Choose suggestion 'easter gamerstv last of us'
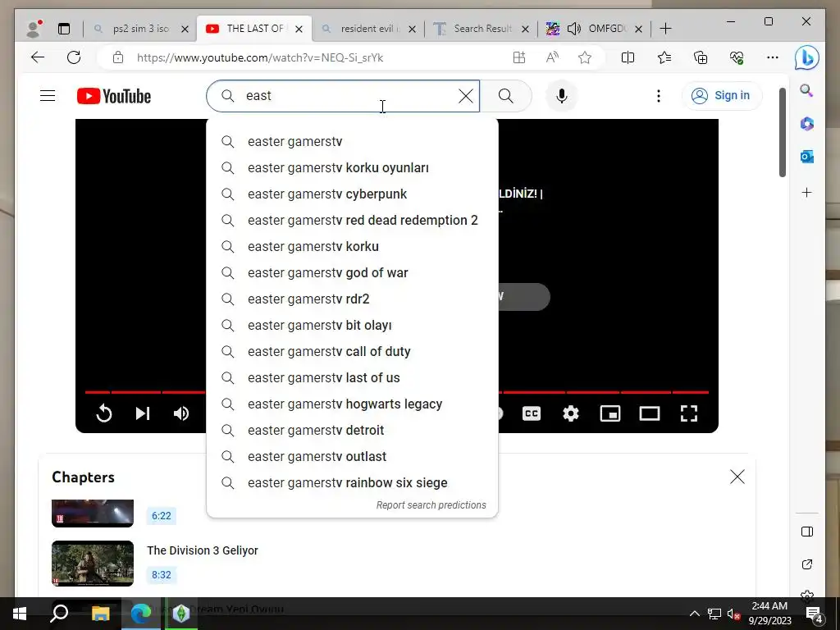This screenshot has width=840, height=630. click(x=352, y=377)
